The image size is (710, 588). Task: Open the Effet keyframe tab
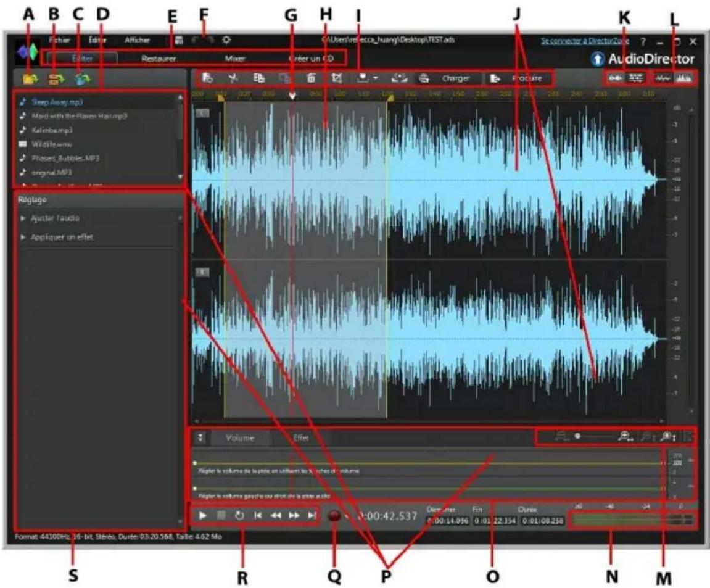pyautogui.click(x=300, y=438)
